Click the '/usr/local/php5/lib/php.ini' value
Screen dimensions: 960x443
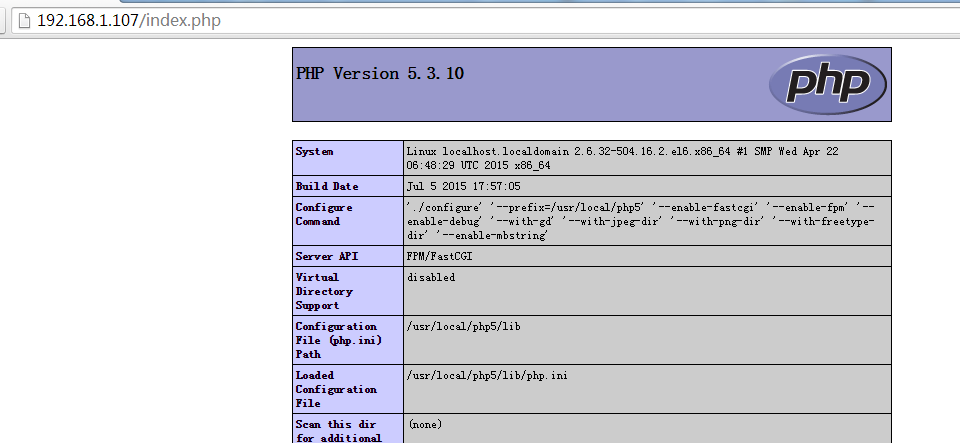point(487,375)
